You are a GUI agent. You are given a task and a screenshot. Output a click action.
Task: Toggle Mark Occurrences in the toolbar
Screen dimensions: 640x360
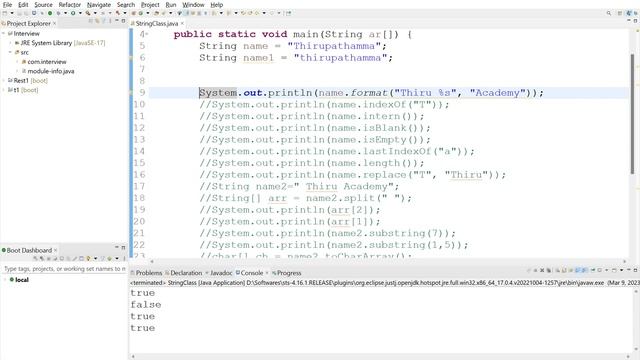(x=187, y=13)
